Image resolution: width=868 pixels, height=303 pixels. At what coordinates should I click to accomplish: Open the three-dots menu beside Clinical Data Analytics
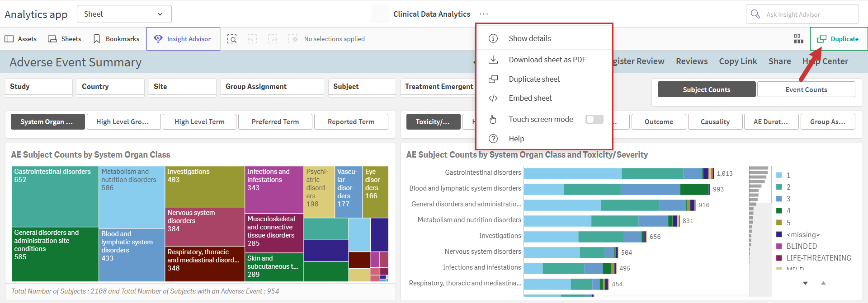point(484,14)
